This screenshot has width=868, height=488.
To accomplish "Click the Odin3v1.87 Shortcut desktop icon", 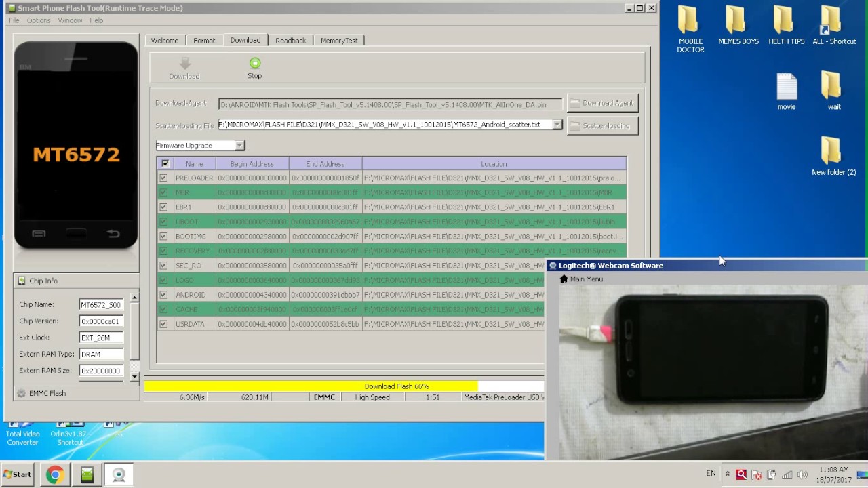I will coord(71,434).
